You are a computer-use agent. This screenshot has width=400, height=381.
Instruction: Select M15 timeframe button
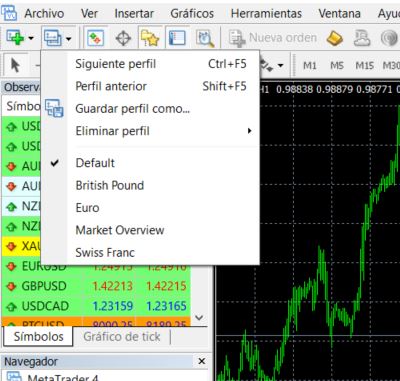click(364, 65)
